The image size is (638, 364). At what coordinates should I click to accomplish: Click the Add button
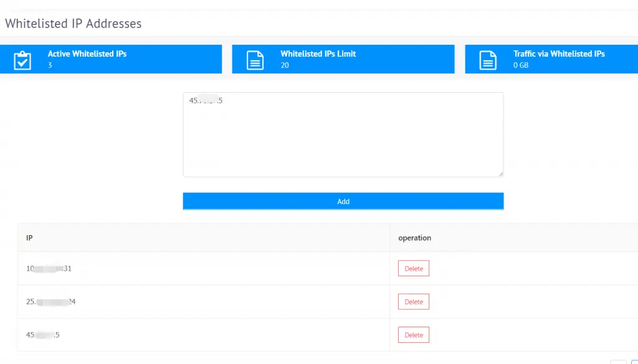point(343,201)
